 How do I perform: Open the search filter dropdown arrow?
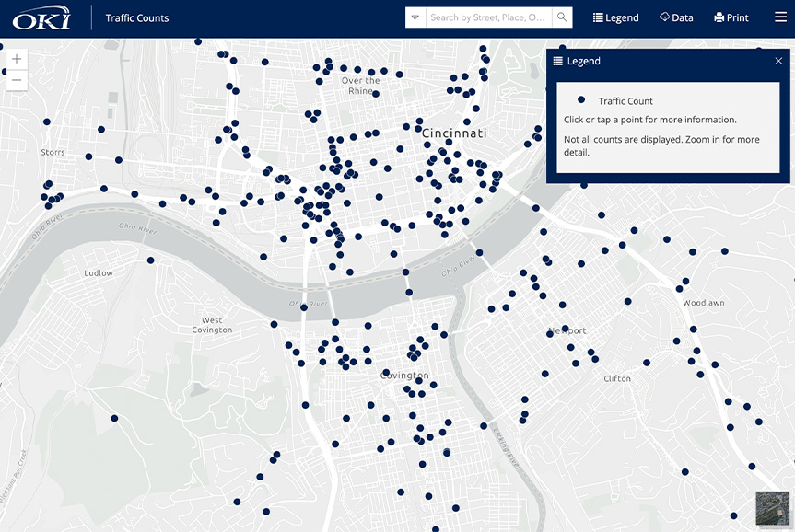coord(415,17)
